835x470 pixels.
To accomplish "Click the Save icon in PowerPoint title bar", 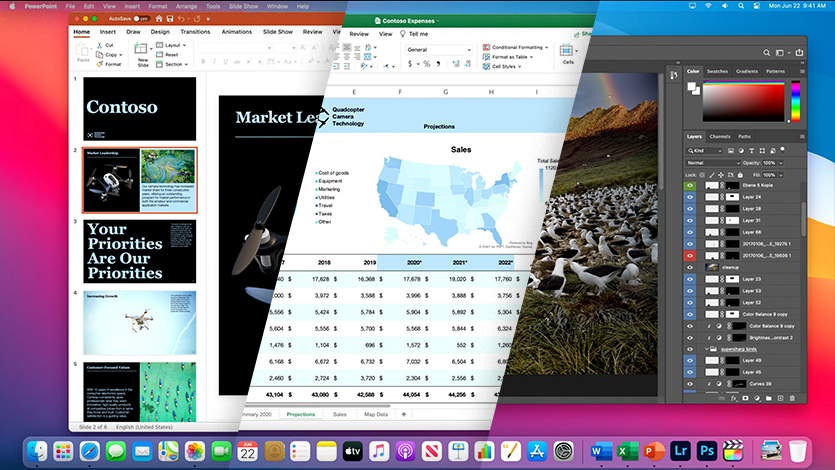I will [170, 19].
